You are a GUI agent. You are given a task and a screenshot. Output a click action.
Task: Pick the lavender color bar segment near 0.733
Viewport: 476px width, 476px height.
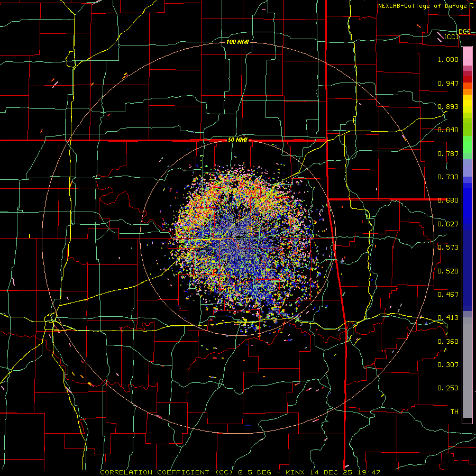pyautogui.click(x=467, y=168)
